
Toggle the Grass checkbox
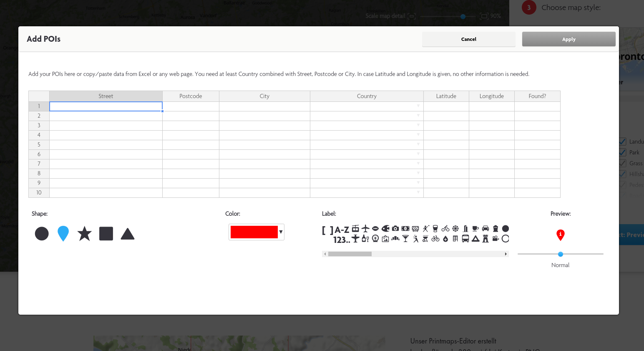(623, 163)
